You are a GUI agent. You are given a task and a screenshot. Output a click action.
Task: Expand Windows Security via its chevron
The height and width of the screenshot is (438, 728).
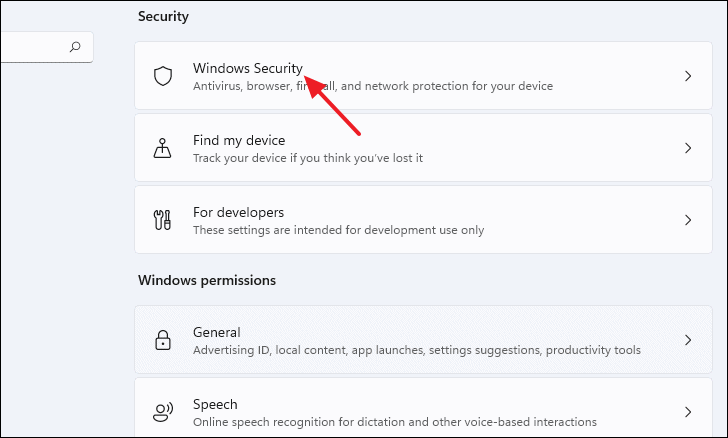click(x=688, y=76)
